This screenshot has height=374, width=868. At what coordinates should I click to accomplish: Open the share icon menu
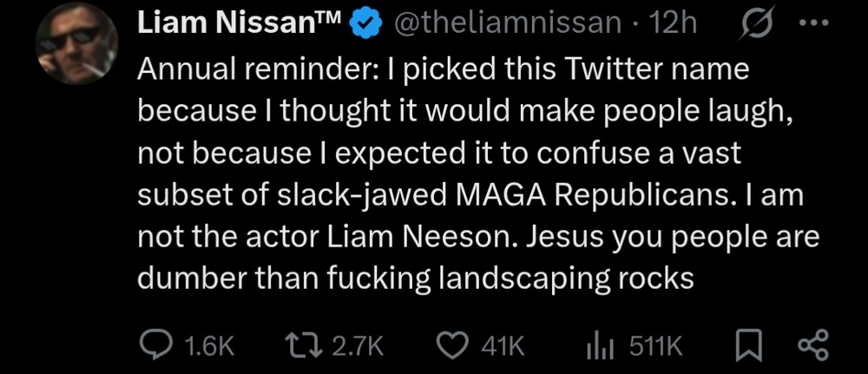coord(813,345)
